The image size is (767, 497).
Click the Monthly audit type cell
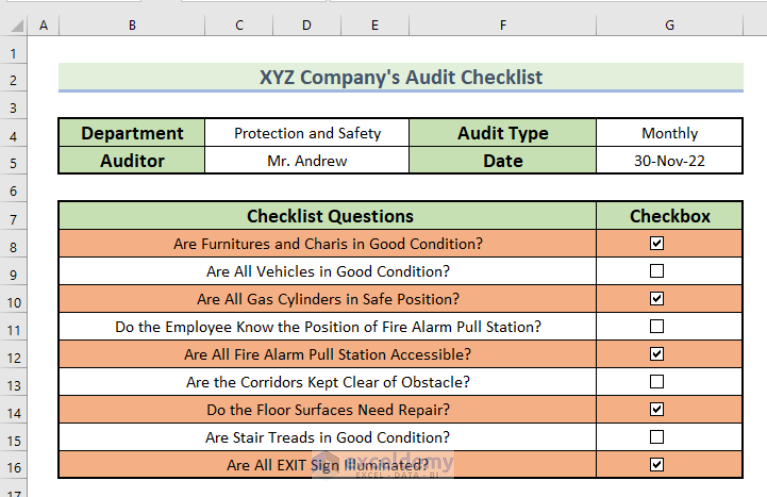click(669, 133)
